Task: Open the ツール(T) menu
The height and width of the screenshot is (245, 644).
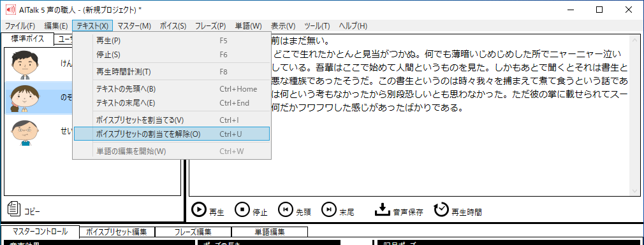Action: click(317, 26)
